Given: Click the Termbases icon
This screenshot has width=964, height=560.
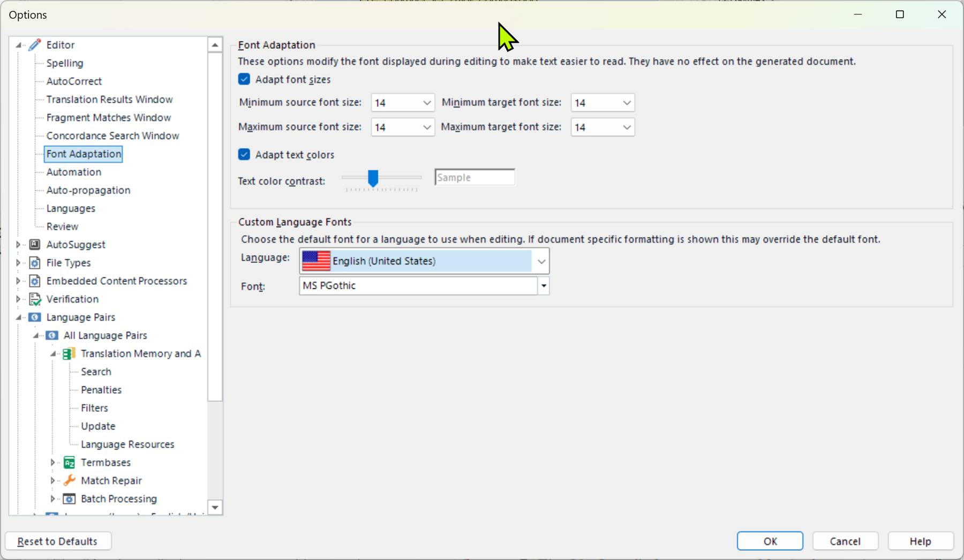Looking at the screenshot, I should point(69,463).
